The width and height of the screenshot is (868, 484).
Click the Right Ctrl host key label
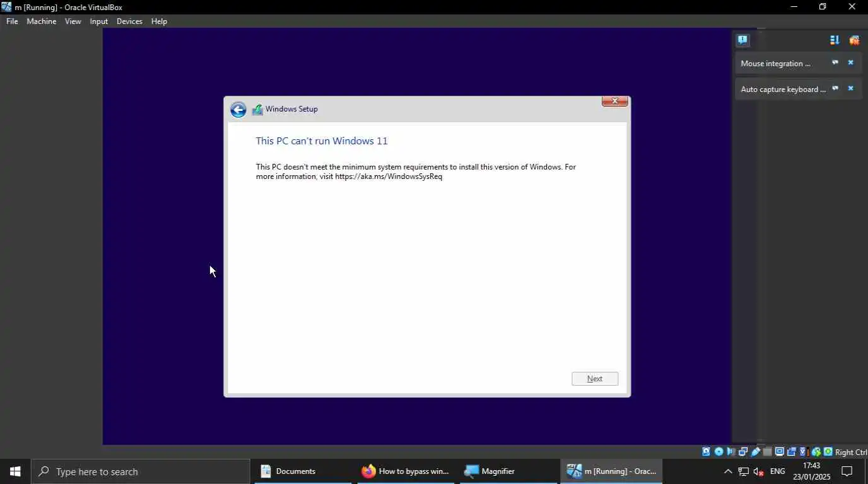(851, 452)
